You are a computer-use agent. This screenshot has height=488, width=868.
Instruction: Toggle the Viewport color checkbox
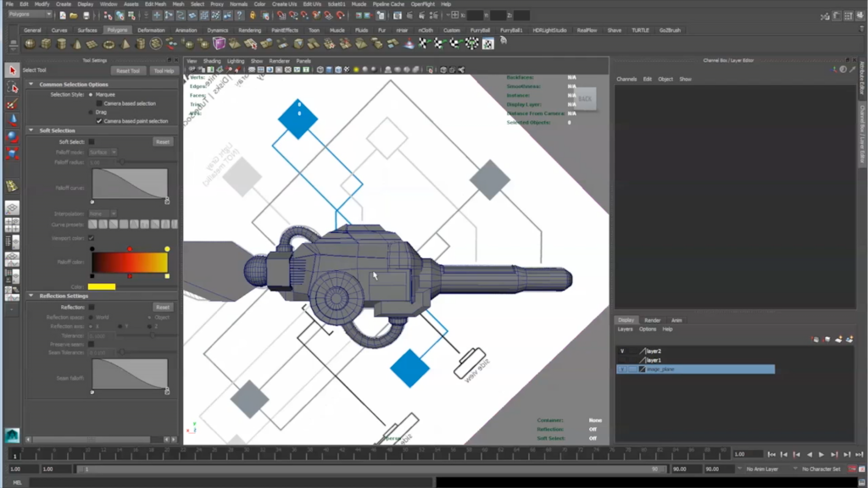[92, 238]
